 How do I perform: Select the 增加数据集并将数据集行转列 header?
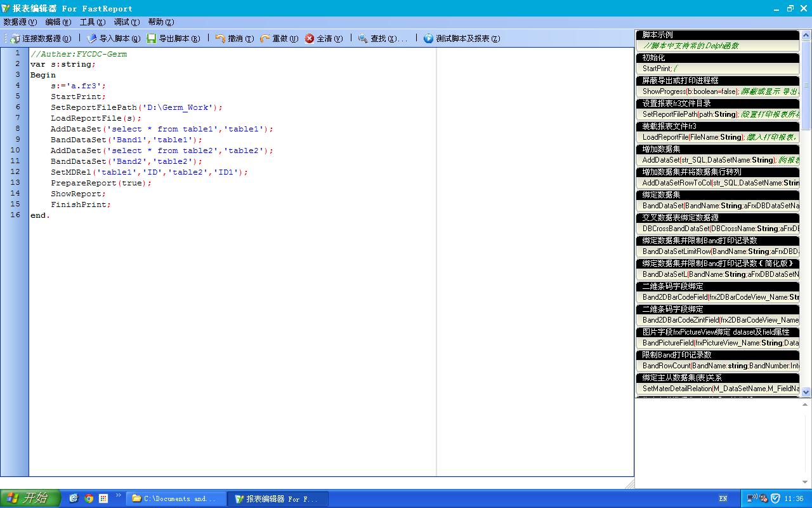coord(717,172)
